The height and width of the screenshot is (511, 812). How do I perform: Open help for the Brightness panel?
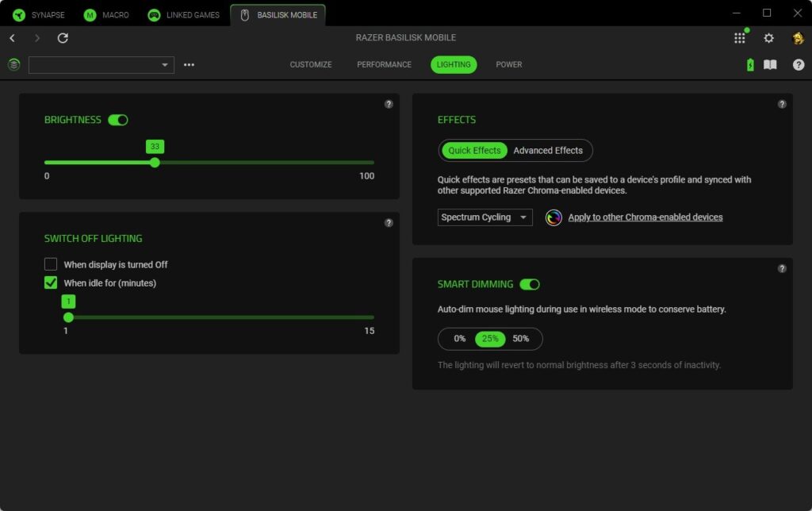(x=389, y=104)
